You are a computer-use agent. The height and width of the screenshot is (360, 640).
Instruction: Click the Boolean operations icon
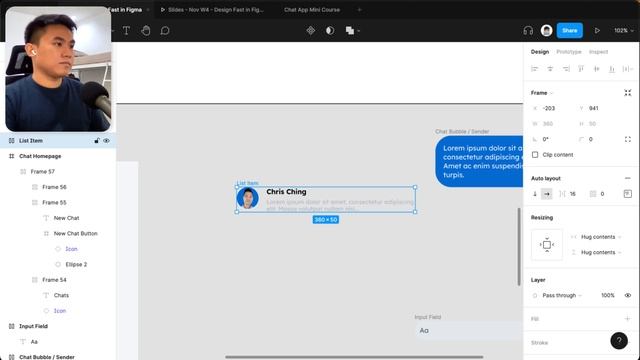click(x=350, y=31)
